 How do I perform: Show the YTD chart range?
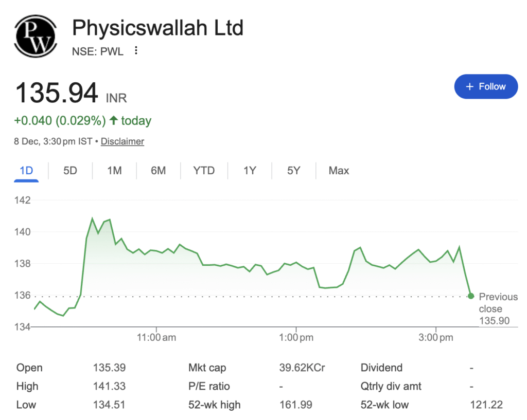(204, 171)
